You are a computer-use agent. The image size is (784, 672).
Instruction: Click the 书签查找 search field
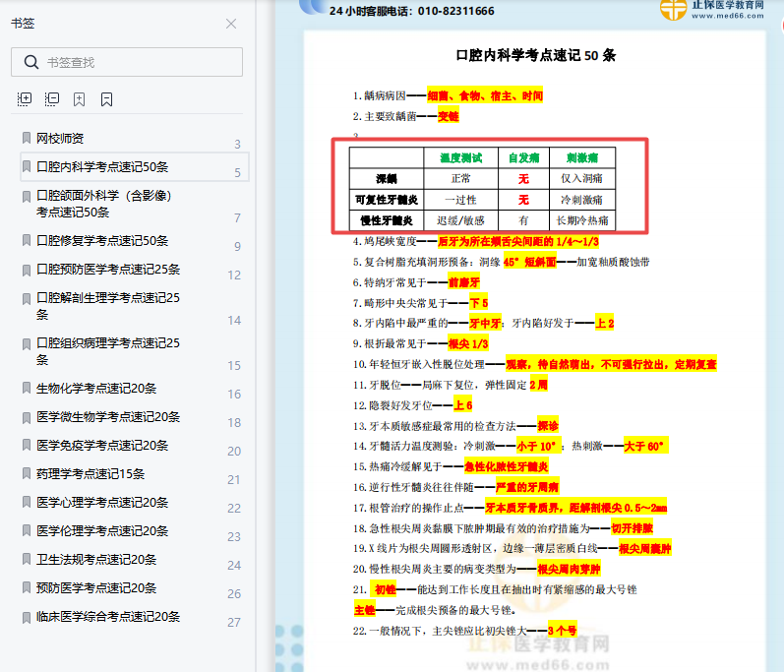pyautogui.click(x=138, y=63)
